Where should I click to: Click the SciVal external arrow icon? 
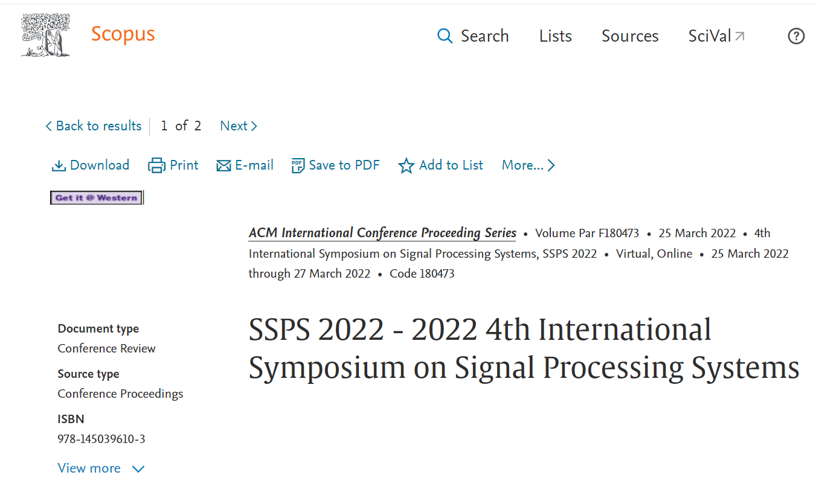[x=740, y=37]
